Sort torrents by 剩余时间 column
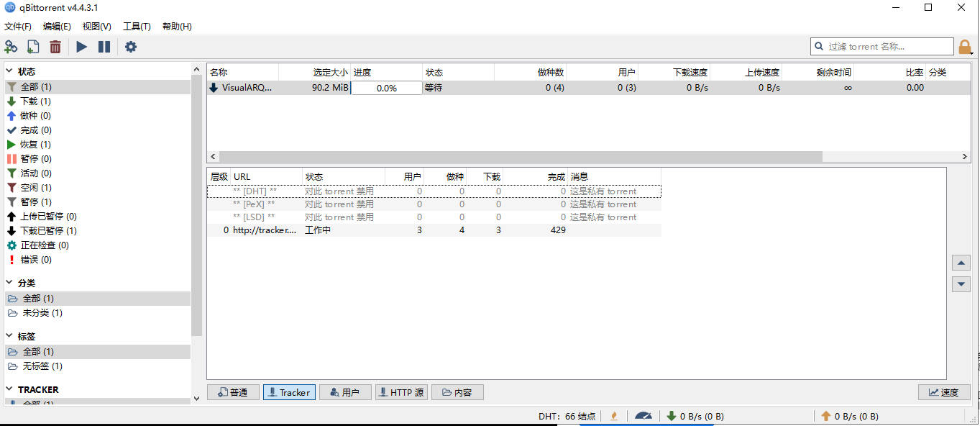This screenshot has height=426, width=980. [x=818, y=73]
